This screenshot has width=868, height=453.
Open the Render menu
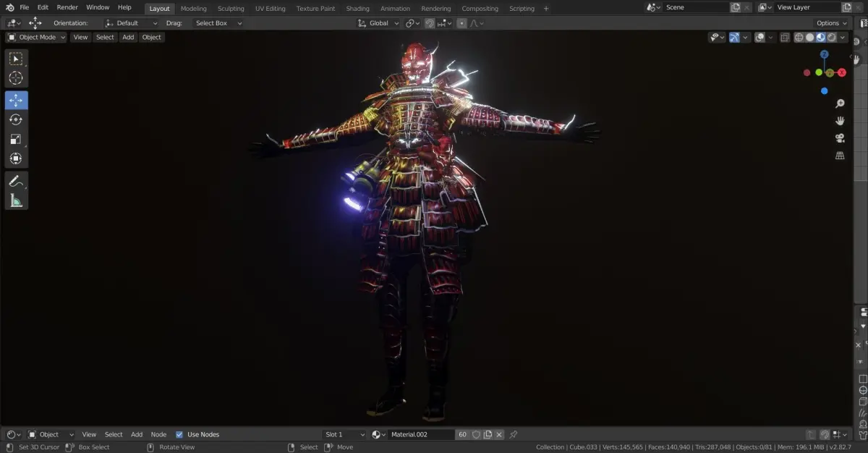67,7
